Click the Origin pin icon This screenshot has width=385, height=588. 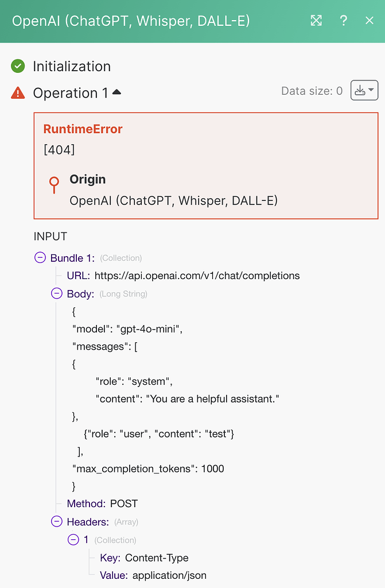tap(54, 184)
